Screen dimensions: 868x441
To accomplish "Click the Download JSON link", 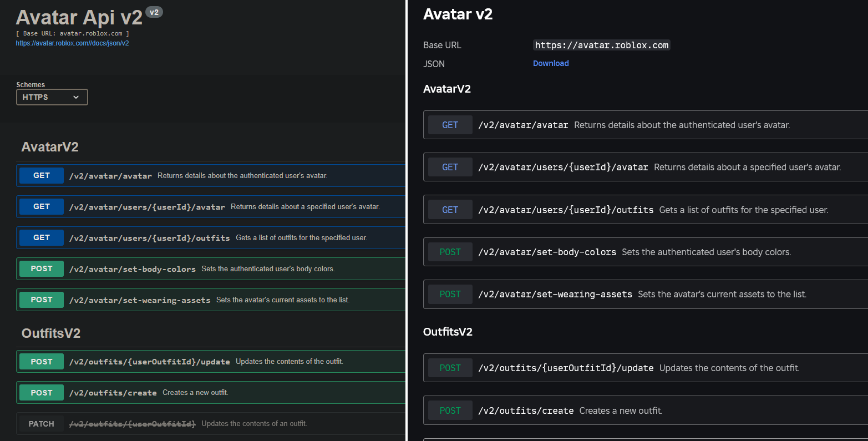I will click(x=551, y=63).
